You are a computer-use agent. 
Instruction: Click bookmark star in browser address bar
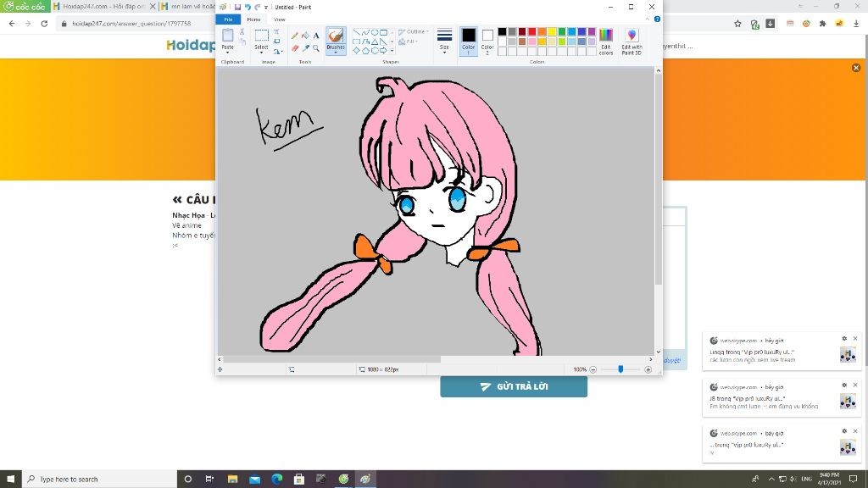point(738,24)
